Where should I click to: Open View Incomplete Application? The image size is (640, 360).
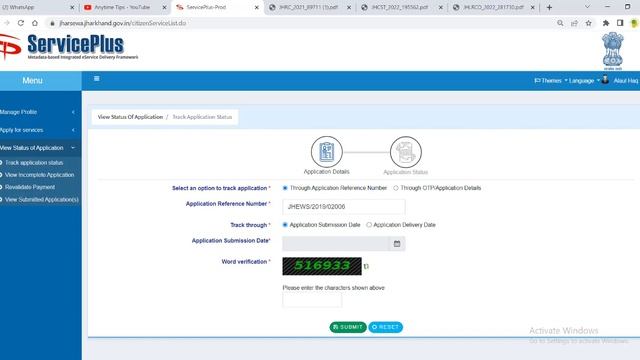point(40,175)
